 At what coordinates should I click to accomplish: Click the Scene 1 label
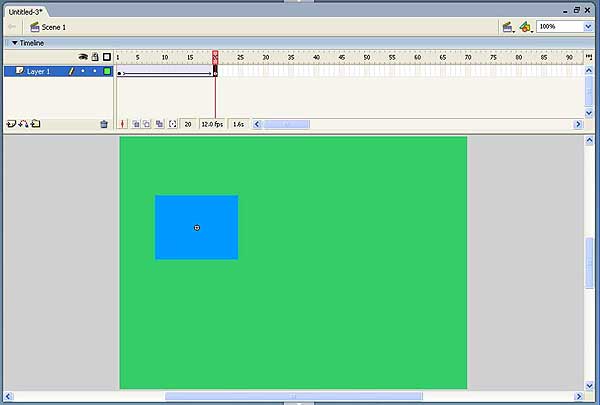pos(53,27)
